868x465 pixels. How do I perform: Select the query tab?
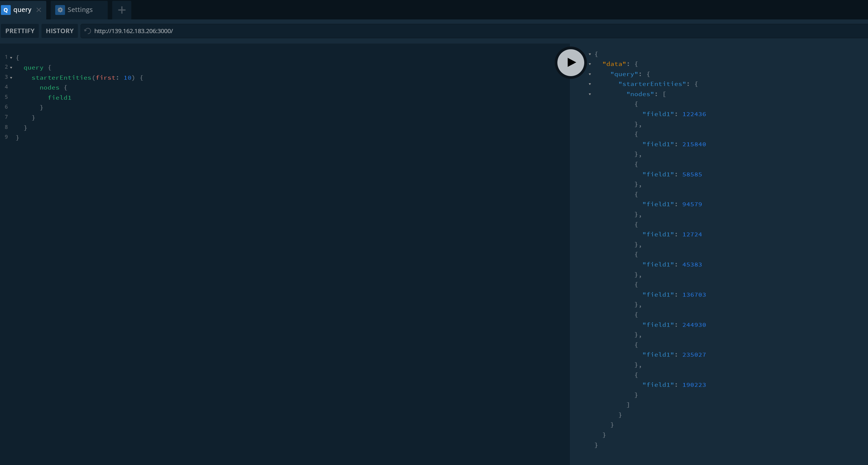[x=22, y=10]
